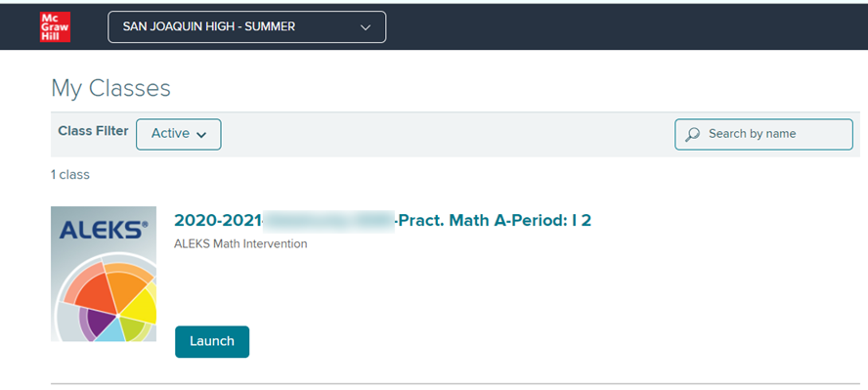Expand the school selector chevron arrow
The height and width of the screenshot is (390, 868).
(366, 27)
